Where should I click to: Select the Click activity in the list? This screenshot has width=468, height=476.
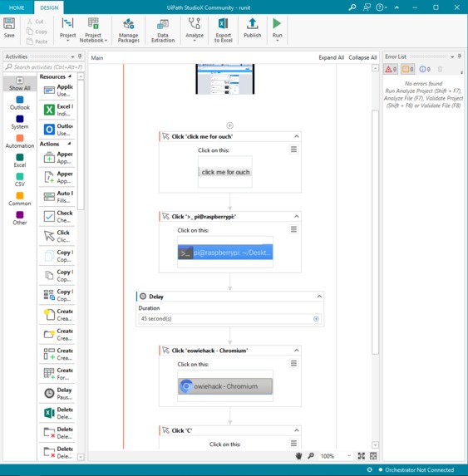(x=57, y=236)
